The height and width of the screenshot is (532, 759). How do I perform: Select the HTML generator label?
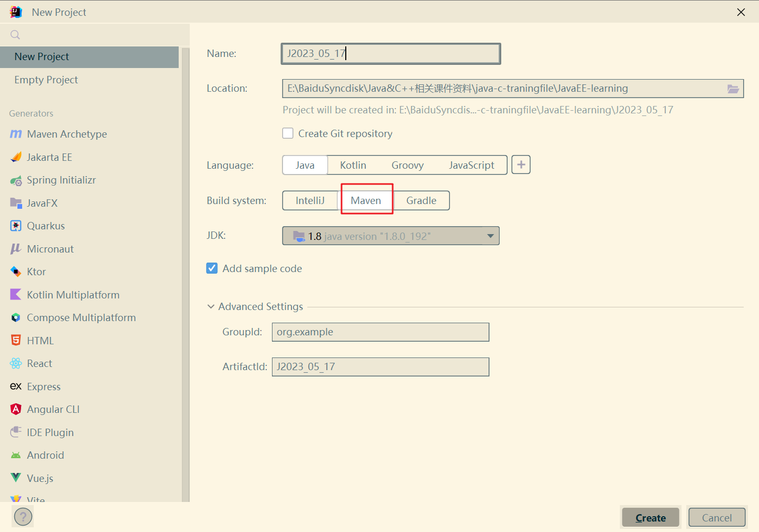pyautogui.click(x=41, y=341)
